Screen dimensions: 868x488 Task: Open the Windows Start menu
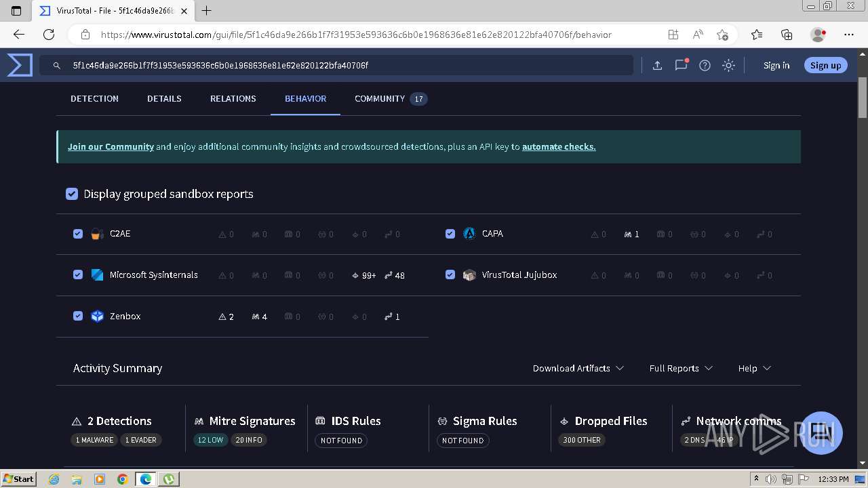coord(19,479)
